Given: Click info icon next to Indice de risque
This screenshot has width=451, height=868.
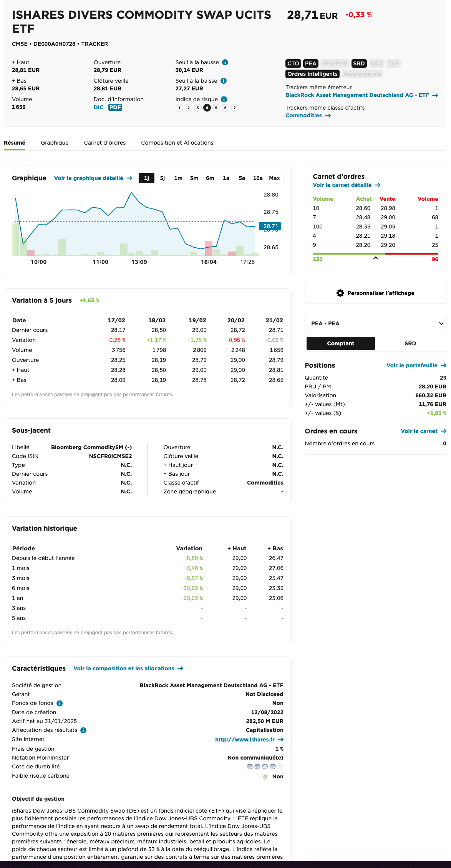Looking at the screenshot, I should tap(224, 99).
